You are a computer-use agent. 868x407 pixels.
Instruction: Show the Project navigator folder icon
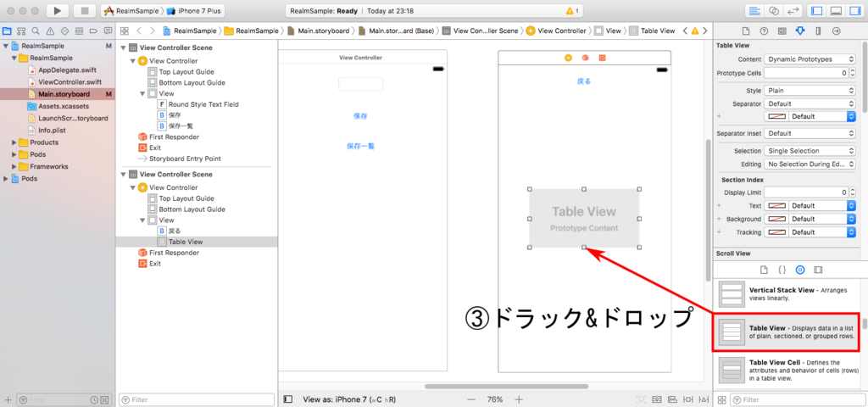point(7,31)
